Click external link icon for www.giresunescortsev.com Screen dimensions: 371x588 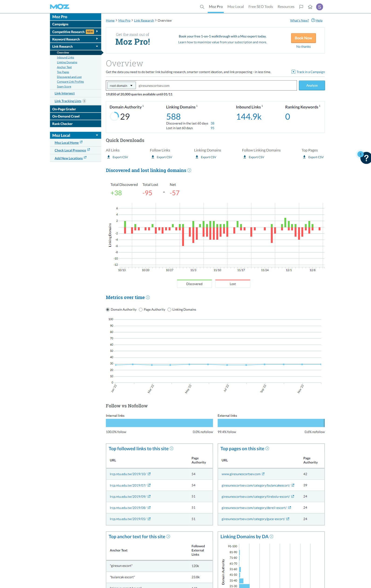pyautogui.click(x=263, y=474)
